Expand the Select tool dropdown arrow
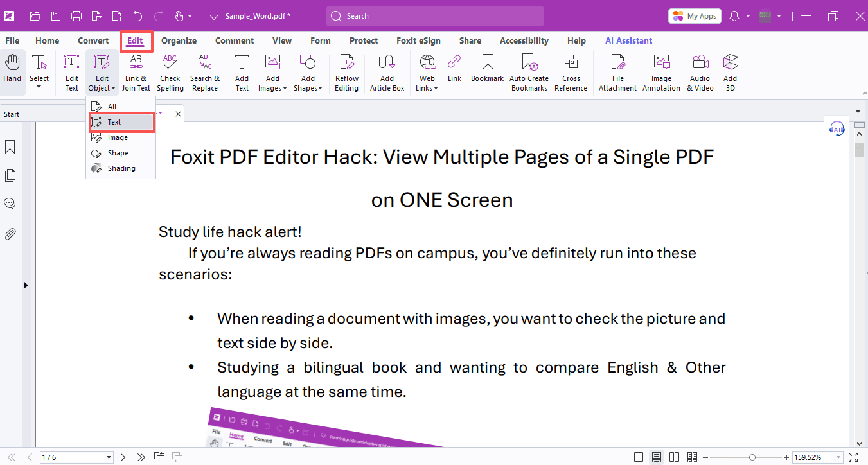 39,87
